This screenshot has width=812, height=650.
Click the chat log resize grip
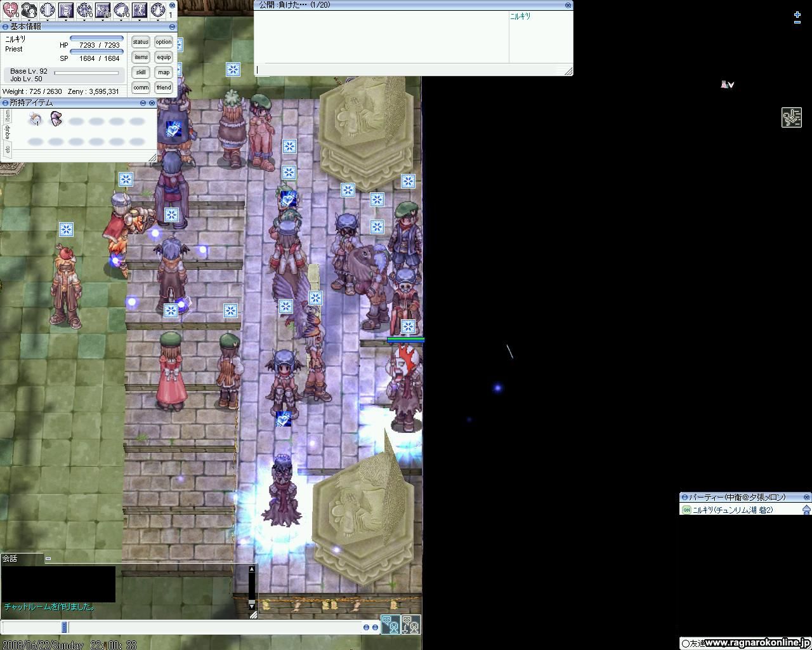[x=254, y=614]
